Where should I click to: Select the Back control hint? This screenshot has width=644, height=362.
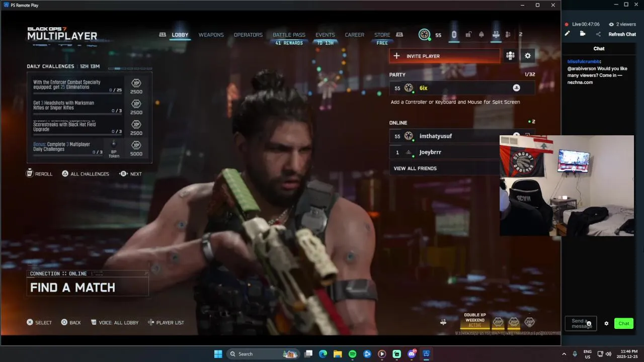pyautogui.click(x=71, y=322)
